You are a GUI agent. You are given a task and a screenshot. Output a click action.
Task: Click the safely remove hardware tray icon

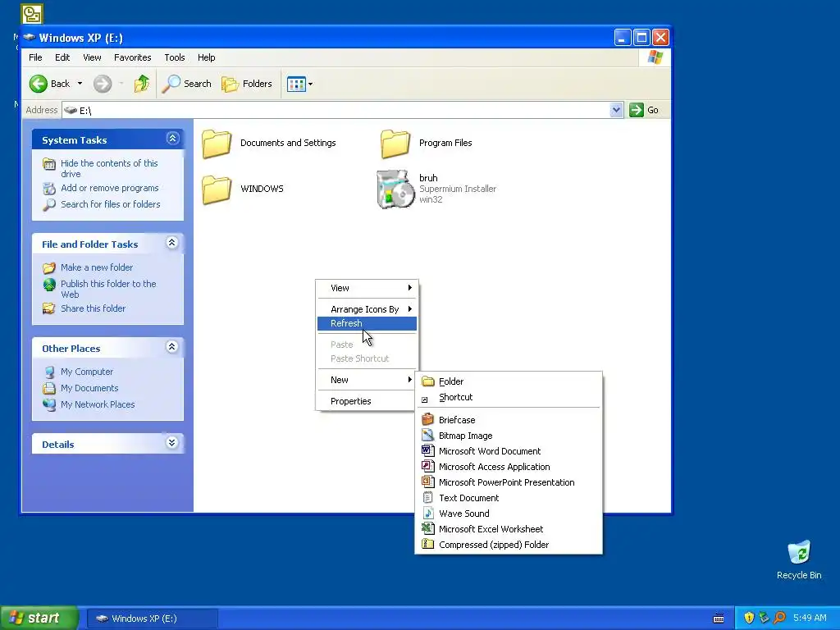point(764,619)
